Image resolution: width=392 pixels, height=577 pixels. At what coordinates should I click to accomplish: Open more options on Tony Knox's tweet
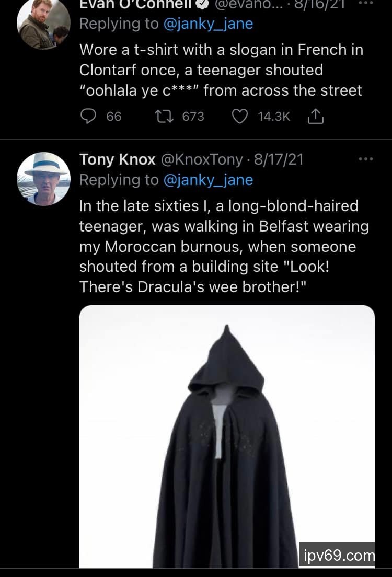(x=366, y=159)
